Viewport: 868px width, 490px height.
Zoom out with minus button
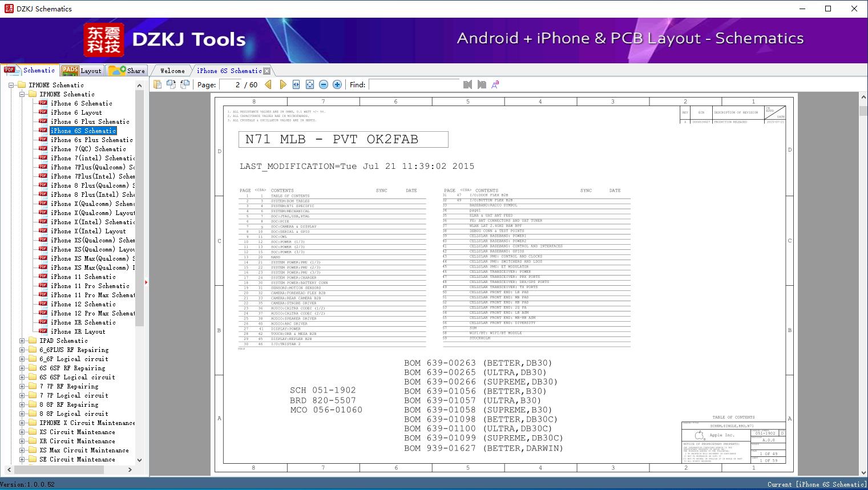(x=324, y=84)
